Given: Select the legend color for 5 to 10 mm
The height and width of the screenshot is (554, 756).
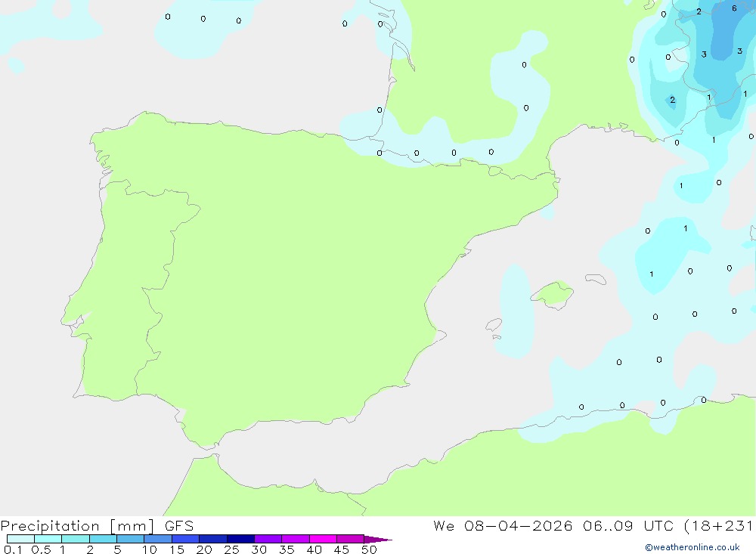Looking at the screenshot, I should click(130, 539).
